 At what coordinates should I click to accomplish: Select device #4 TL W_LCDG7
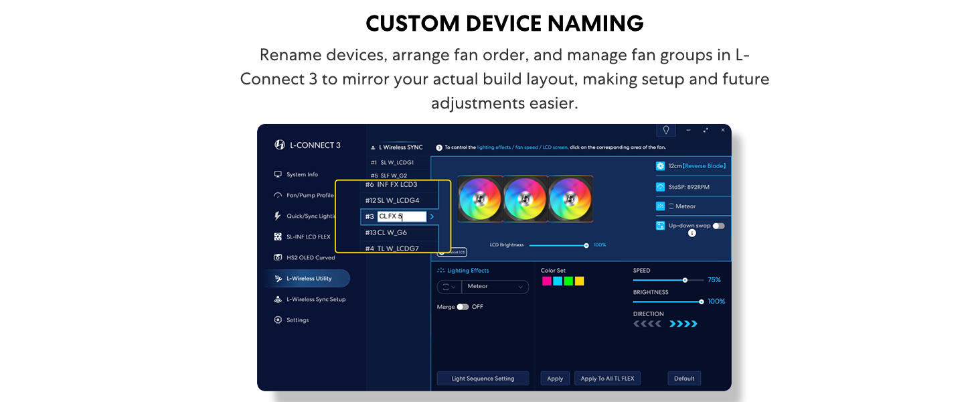[392, 249]
